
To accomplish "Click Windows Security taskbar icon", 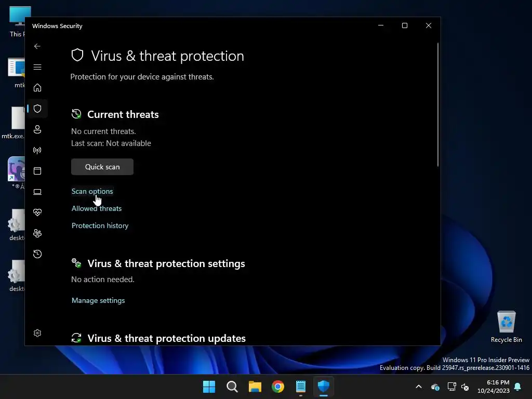I will [324, 387].
